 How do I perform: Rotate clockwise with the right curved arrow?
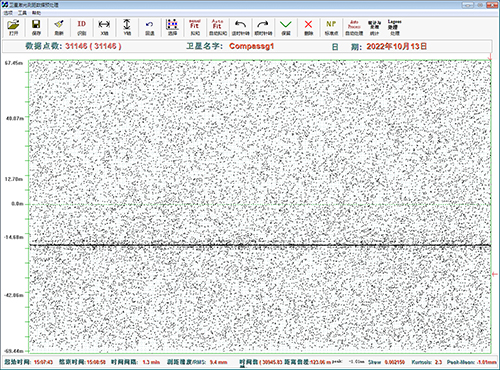coord(263,27)
